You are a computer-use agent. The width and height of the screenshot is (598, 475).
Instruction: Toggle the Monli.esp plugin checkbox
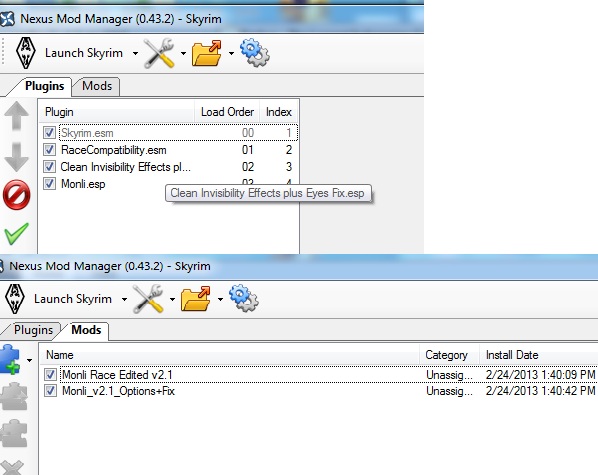(49, 184)
